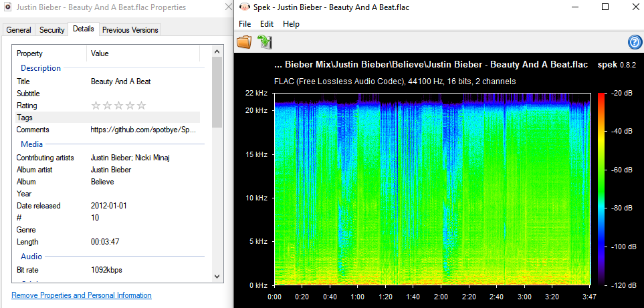This screenshot has width=644, height=308.
Task: Open Spek's blue help icon
Action: (634, 42)
